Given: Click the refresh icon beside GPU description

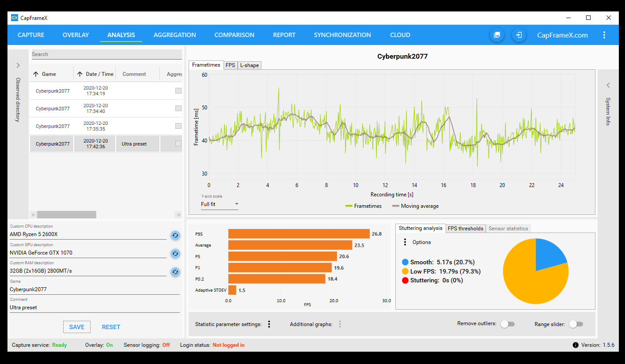Looking at the screenshot, I should (x=175, y=254).
